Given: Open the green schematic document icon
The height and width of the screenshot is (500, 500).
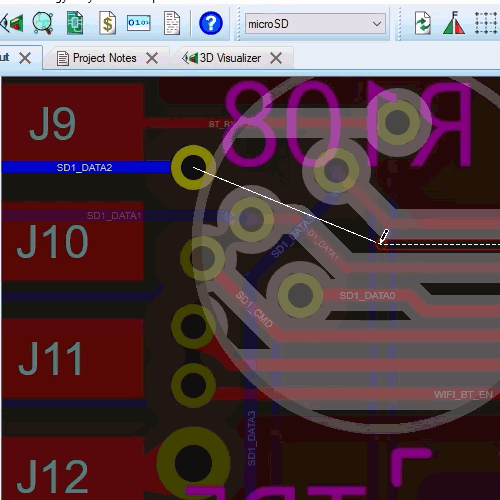Looking at the screenshot, I should pos(75,23).
